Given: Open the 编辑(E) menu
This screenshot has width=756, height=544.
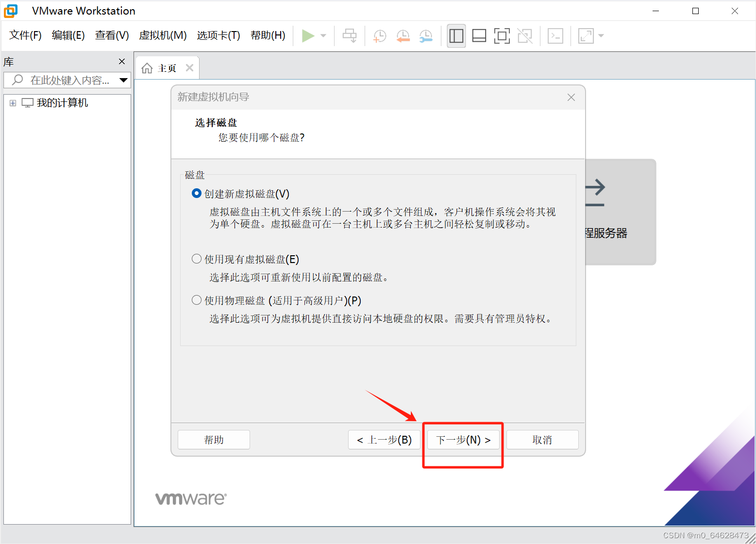Looking at the screenshot, I should point(68,35).
